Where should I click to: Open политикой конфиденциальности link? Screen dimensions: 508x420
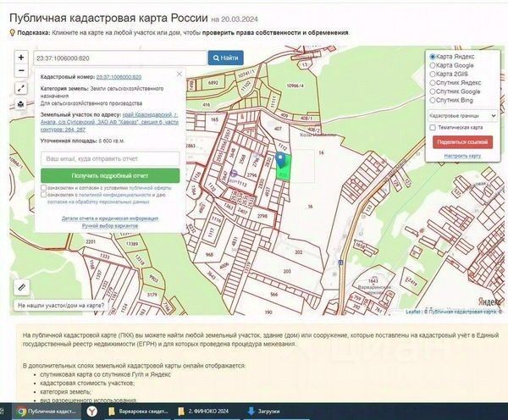point(114,195)
